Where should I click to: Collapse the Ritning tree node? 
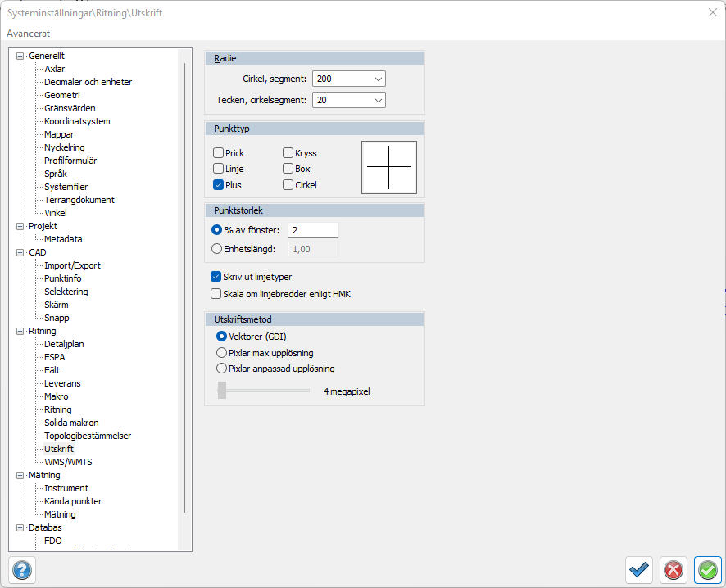pyautogui.click(x=20, y=331)
